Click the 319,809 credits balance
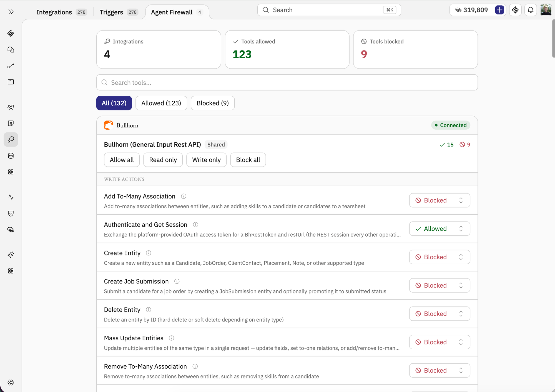The height and width of the screenshot is (392, 555). coord(472,10)
